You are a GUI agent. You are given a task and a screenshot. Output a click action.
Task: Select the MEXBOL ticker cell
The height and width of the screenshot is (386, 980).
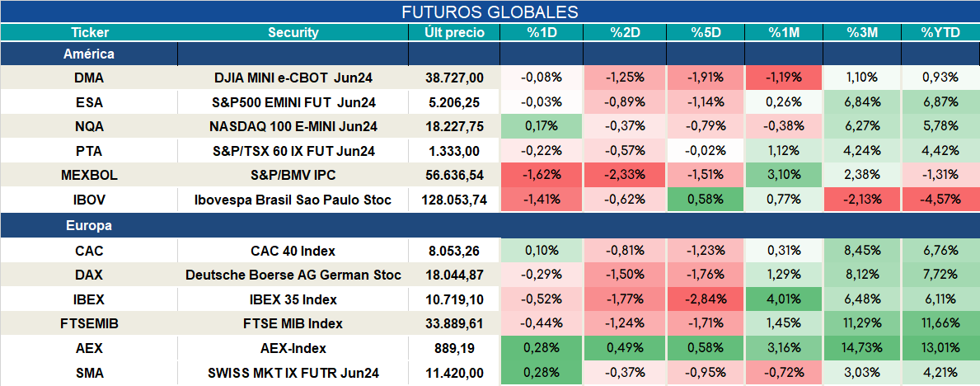point(89,176)
